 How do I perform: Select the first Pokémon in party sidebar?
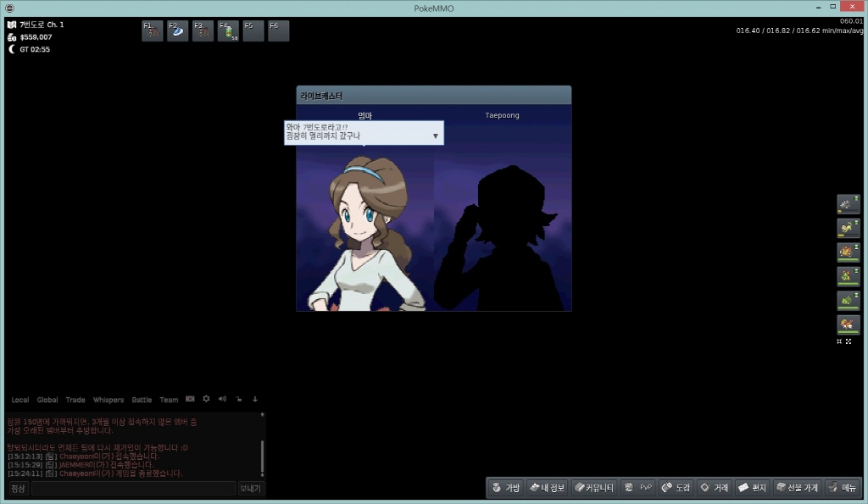[848, 204]
